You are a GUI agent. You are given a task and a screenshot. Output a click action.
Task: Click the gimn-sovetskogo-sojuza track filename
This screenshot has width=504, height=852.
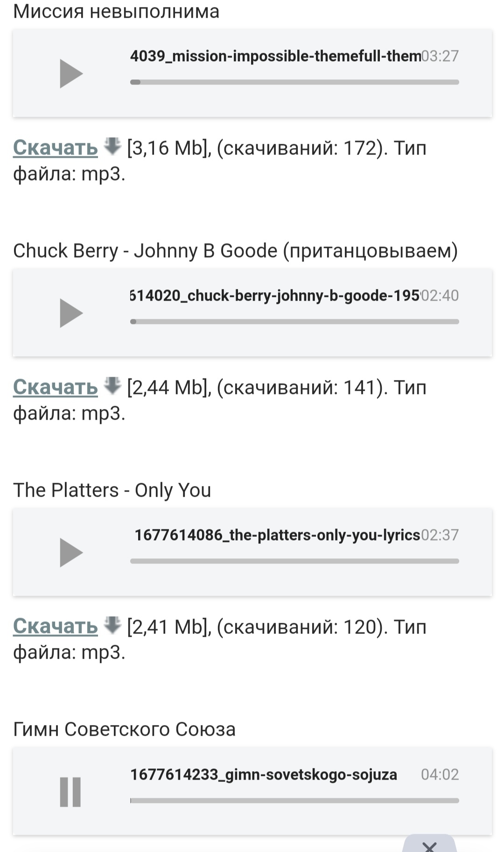click(264, 775)
